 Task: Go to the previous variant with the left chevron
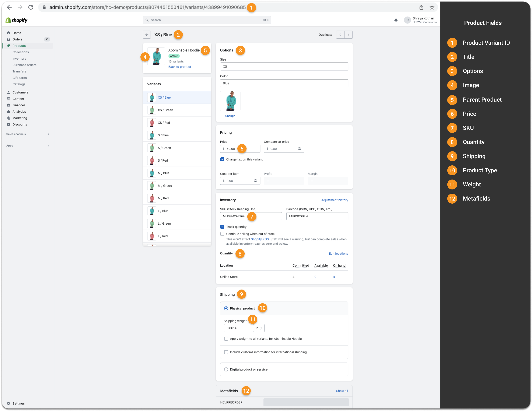340,35
